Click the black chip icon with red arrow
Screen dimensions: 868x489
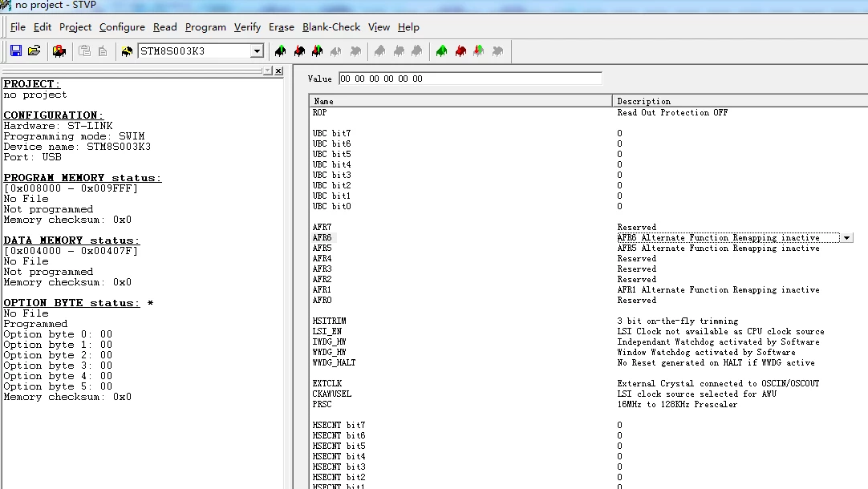click(299, 51)
